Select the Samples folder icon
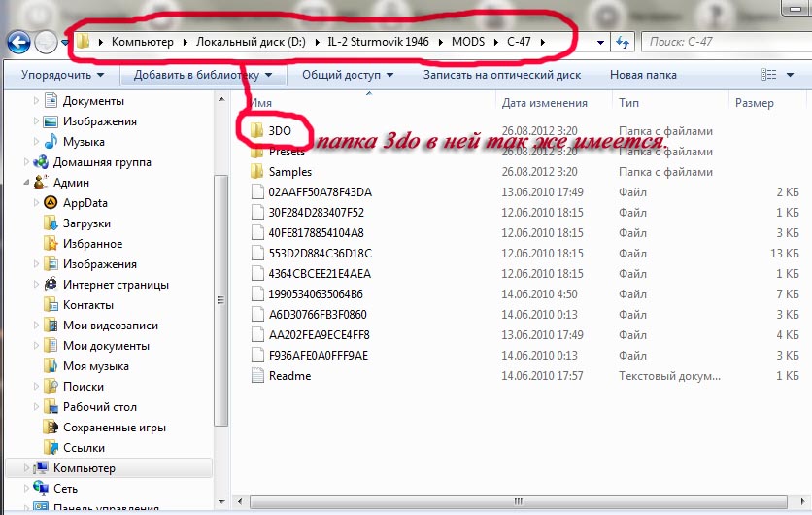 tap(257, 171)
